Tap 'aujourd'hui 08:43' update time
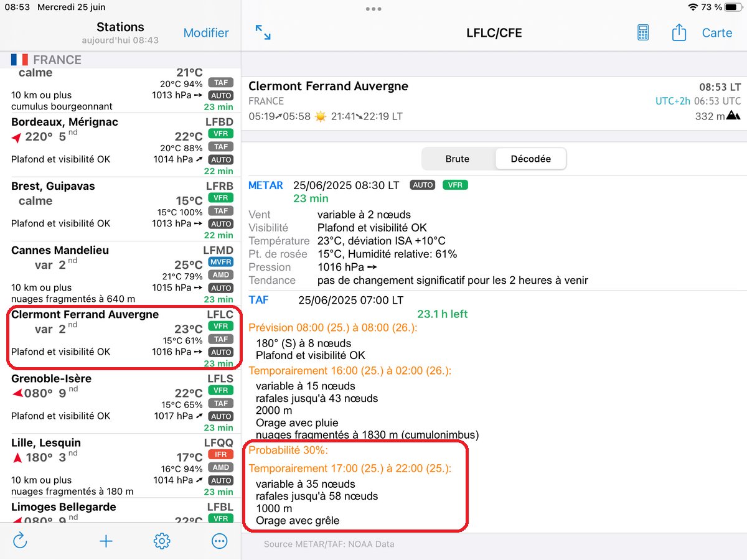The width and height of the screenshot is (747, 560). (x=120, y=40)
